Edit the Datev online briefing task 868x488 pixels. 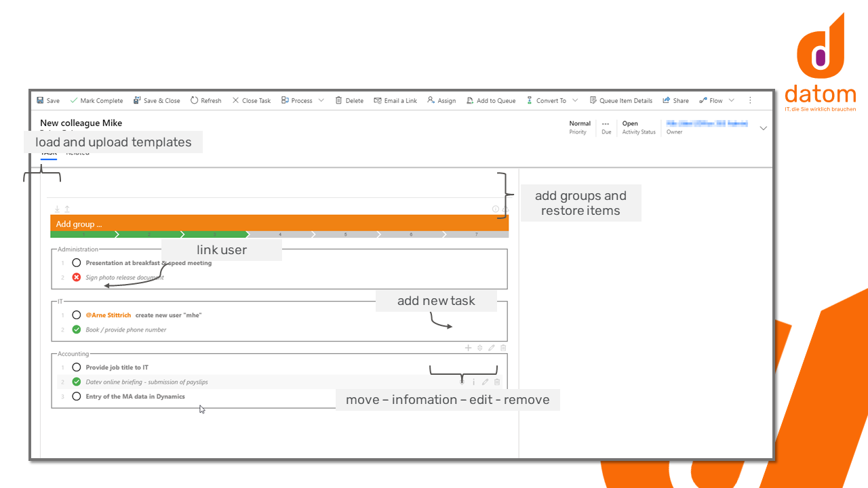point(486,382)
